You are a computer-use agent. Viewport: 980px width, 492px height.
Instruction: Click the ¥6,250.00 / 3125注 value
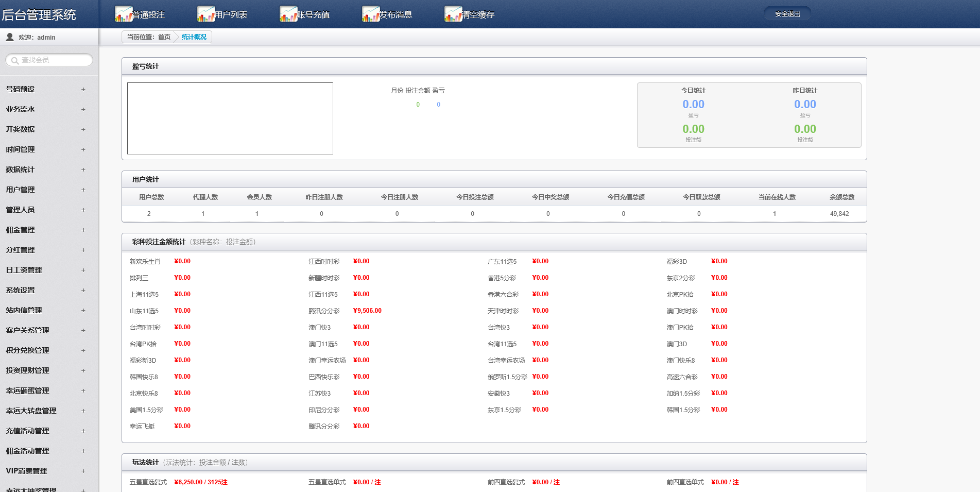(x=201, y=482)
